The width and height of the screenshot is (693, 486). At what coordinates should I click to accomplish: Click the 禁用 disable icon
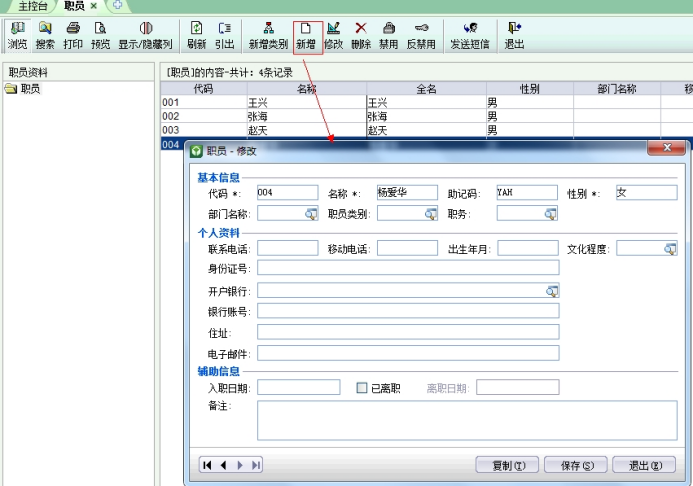tap(388, 35)
